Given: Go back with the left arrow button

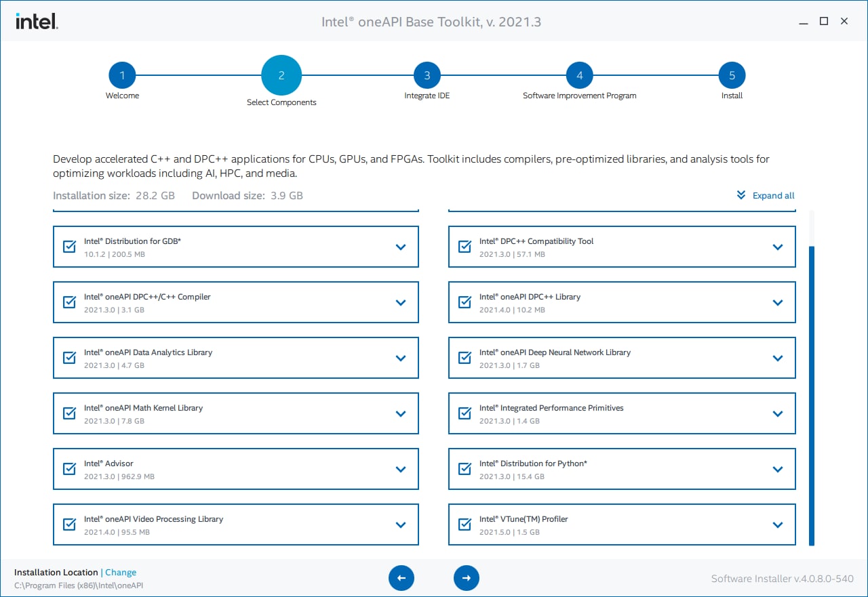Looking at the screenshot, I should (401, 578).
